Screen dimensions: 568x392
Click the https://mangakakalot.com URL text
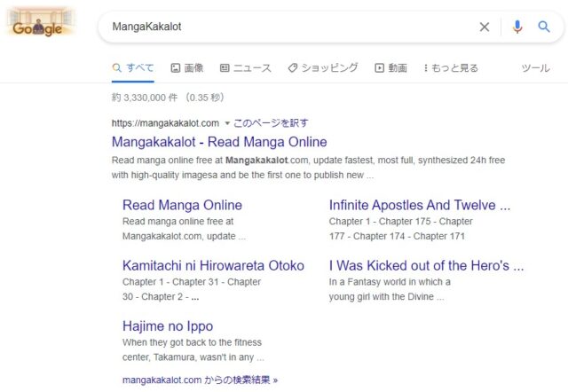point(165,123)
